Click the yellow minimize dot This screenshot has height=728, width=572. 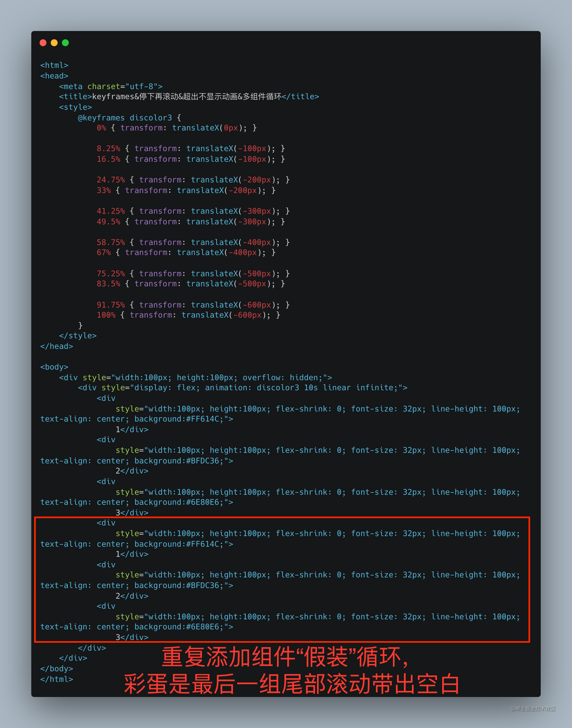click(54, 42)
